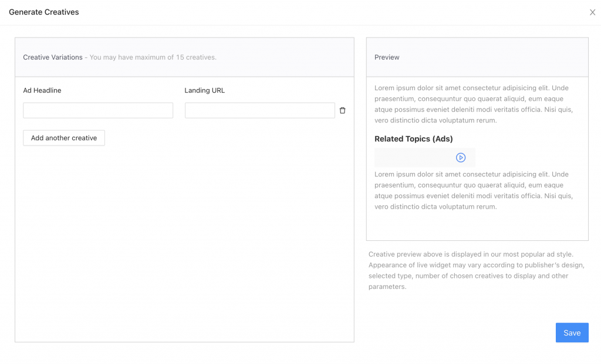Click blank area beneath preview's last paragraph
Screen dimensions: 601x364
tap(477, 226)
